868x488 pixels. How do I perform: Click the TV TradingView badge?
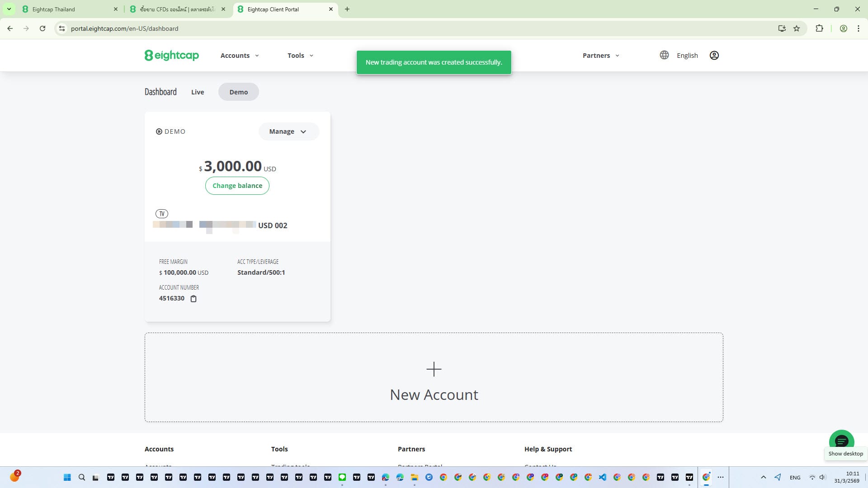pos(161,214)
